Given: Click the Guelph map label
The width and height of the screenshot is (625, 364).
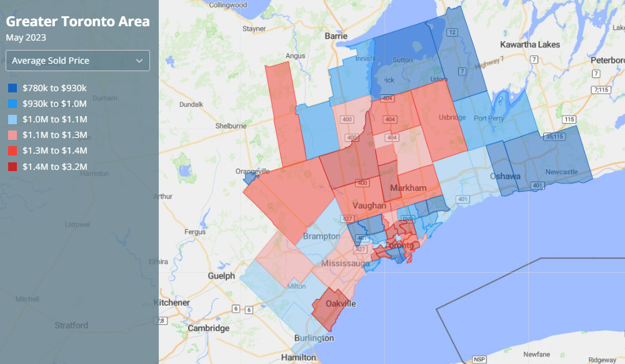Looking at the screenshot, I should [221, 276].
